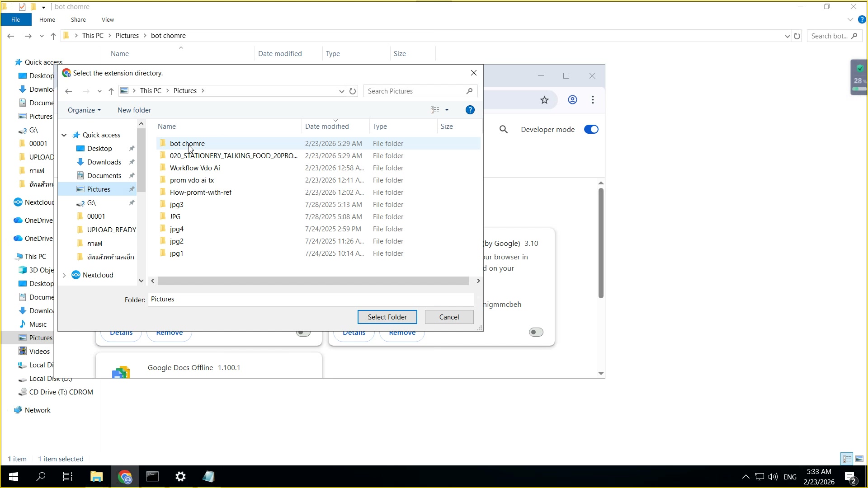This screenshot has width=868, height=488.
Task: Open the Chrome profile avatar icon
Action: [572, 100]
